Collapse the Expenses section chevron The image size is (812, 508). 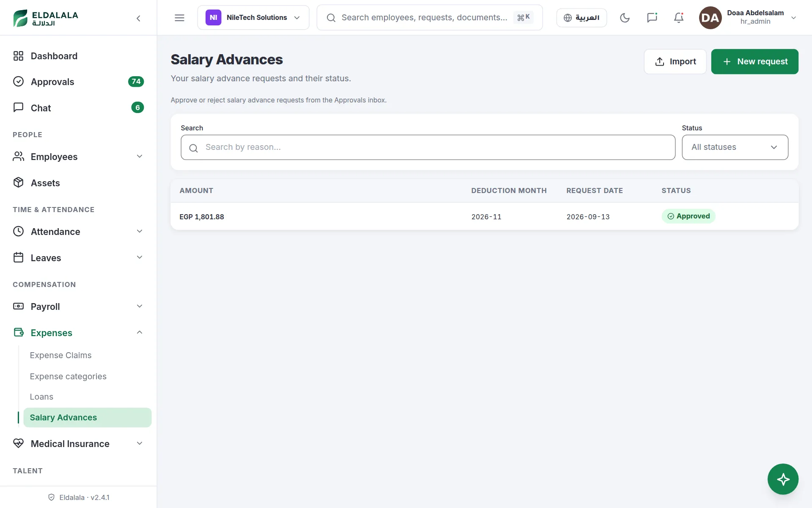(140, 332)
